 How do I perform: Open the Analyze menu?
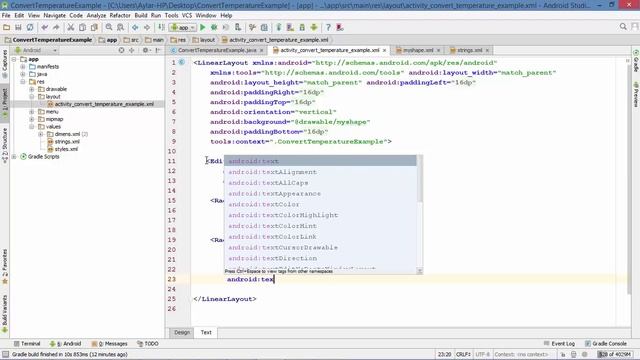pos(96,16)
